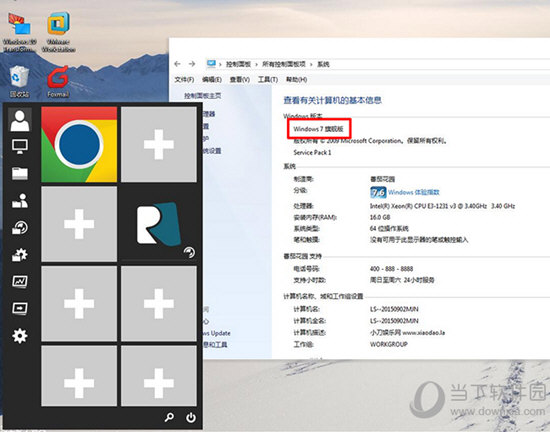Viewport: 550px width, 432px height.
Task: Click the '400 - 888 - 8888' phone number
Action: [391, 269]
